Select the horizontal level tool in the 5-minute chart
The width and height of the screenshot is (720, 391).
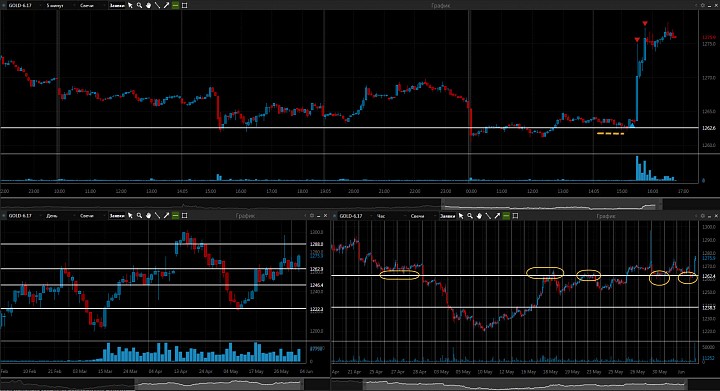(175, 6)
